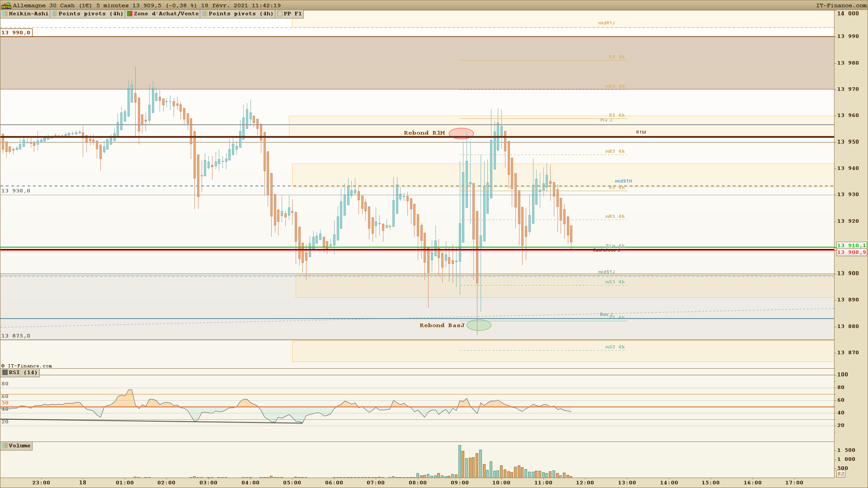Click the Zone d'Achat/Vente red-green icon
This screenshot has width=868, height=488.
point(130,14)
